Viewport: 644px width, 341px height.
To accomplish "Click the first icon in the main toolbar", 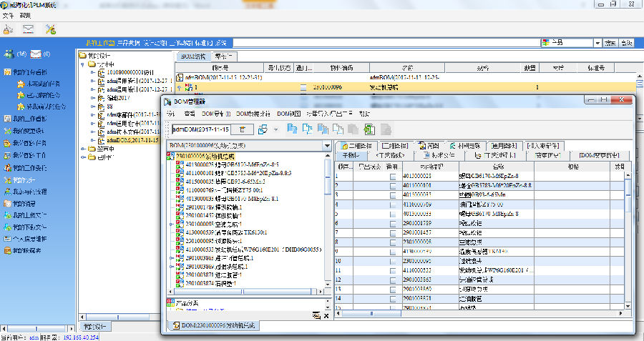I will tap(8, 29).
